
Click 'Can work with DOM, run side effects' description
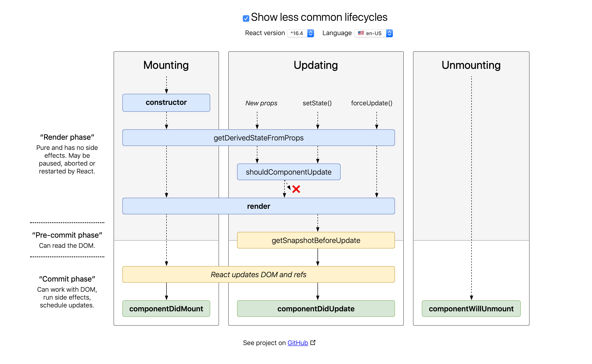(x=67, y=297)
